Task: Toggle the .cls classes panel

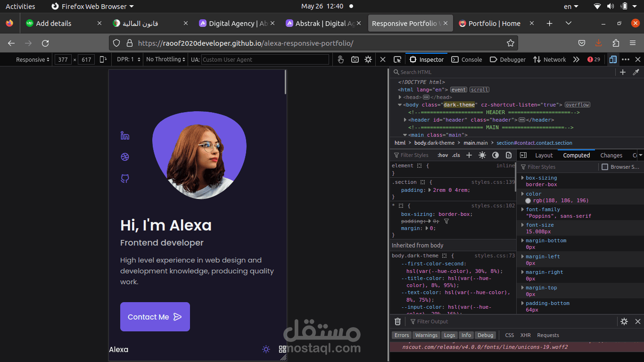Action: [x=456, y=155]
